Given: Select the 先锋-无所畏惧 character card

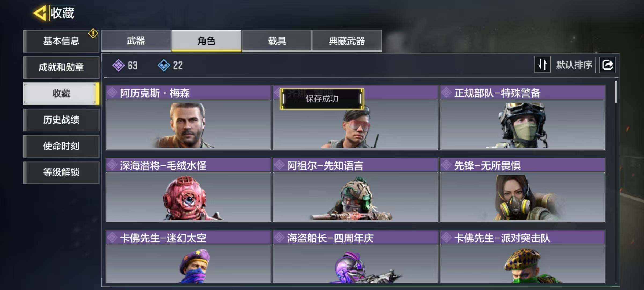Looking at the screenshot, I should point(522,190).
